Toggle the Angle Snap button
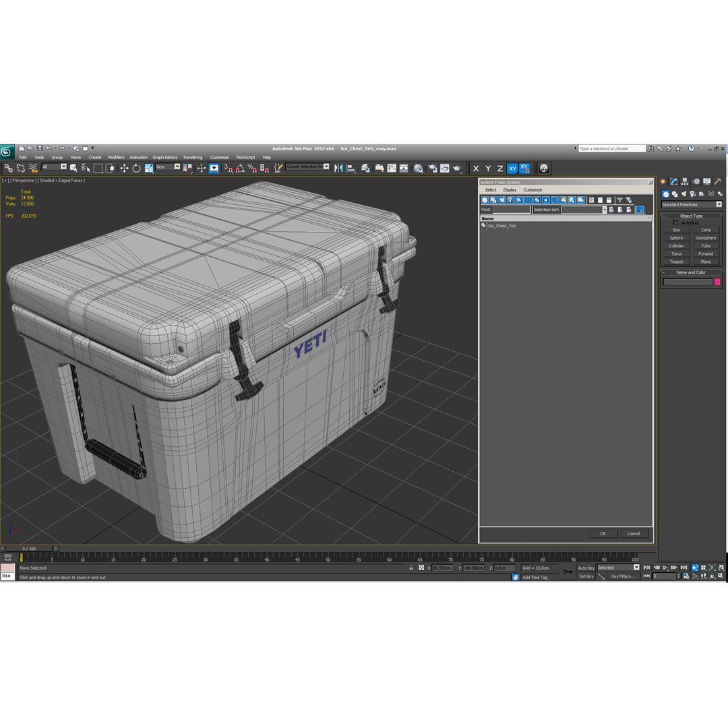728x728 pixels. pos(239,168)
